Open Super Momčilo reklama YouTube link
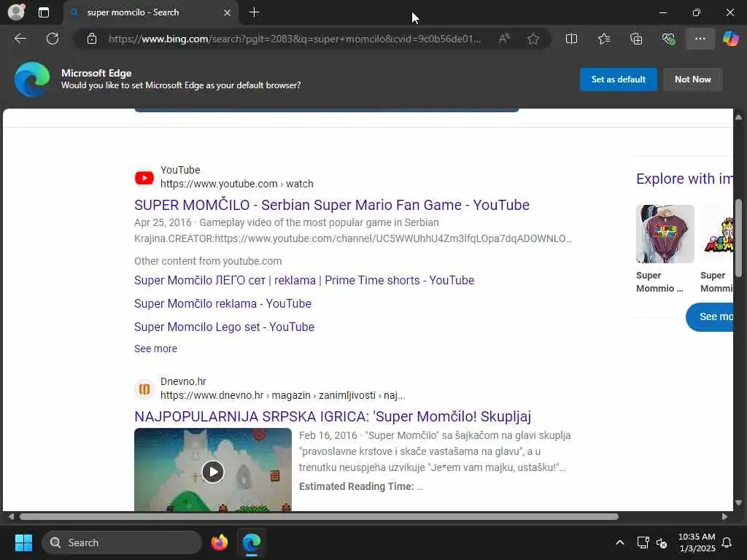Viewport: 747px width, 560px height. pos(222,304)
